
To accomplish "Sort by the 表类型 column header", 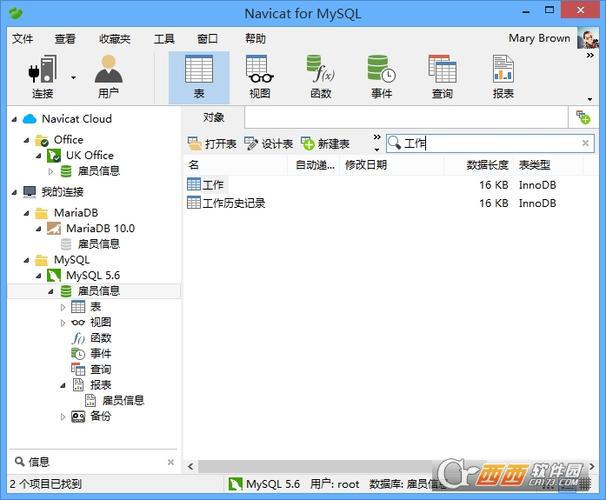I will click(549, 165).
